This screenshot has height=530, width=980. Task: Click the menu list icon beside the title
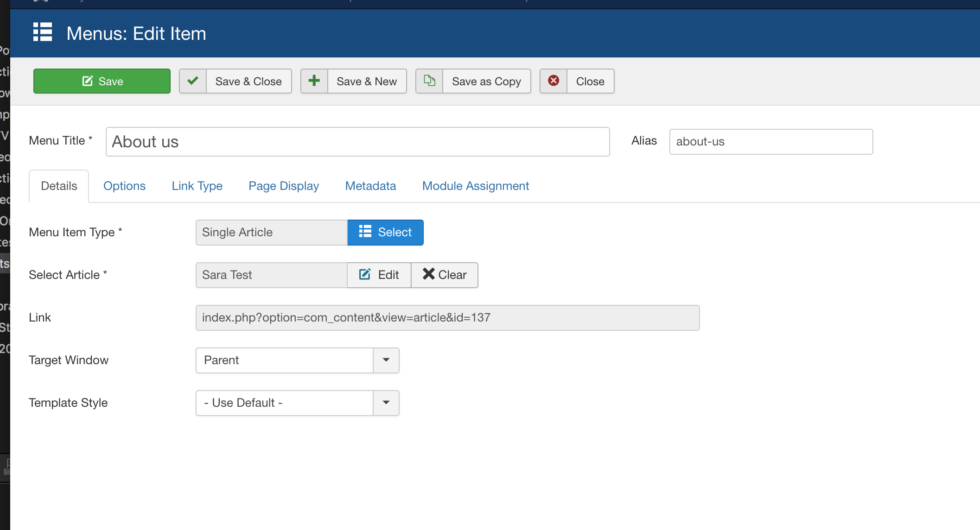tap(43, 32)
